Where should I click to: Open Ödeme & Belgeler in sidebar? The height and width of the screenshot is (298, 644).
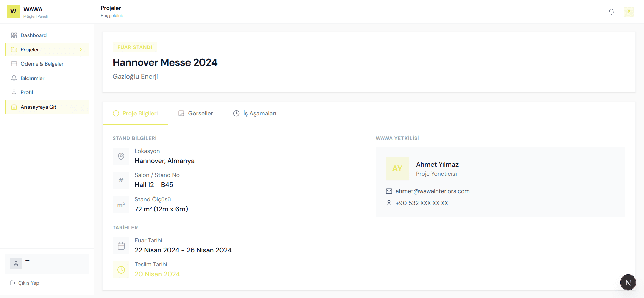tap(42, 64)
